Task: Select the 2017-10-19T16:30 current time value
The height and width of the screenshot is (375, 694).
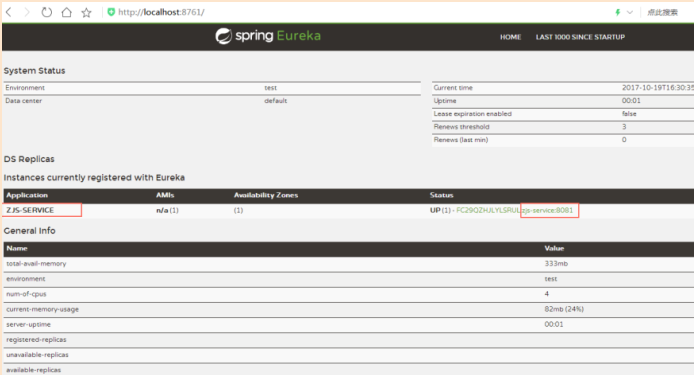Action: point(658,88)
